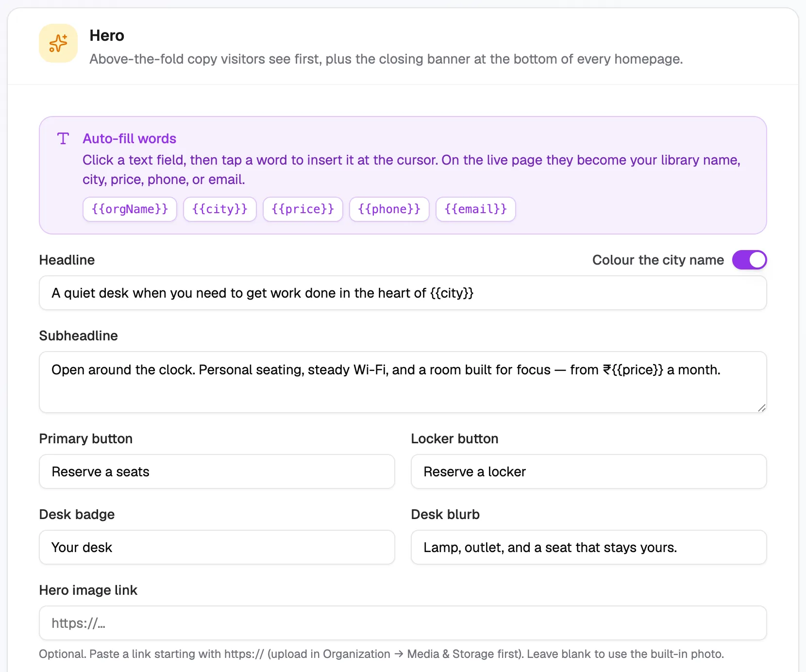The height and width of the screenshot is (672, 806).
Task: Focus the Hero image link field
Action: tap(403, 623)
